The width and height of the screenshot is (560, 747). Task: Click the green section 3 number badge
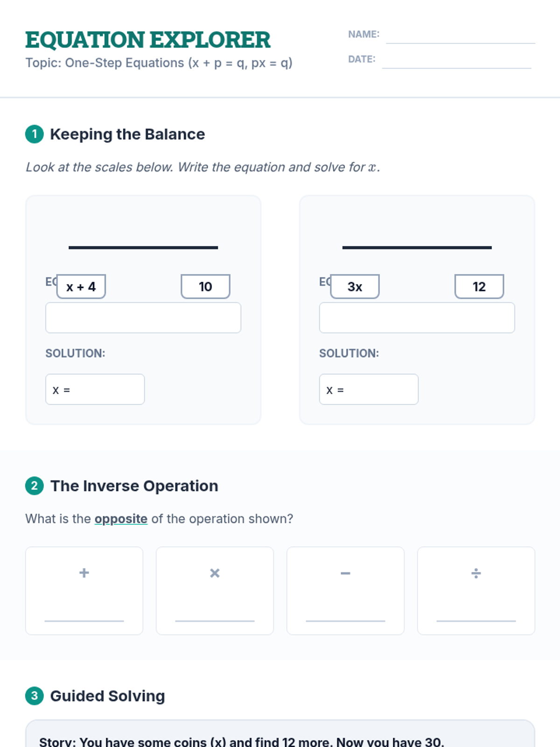click(34, 696)
